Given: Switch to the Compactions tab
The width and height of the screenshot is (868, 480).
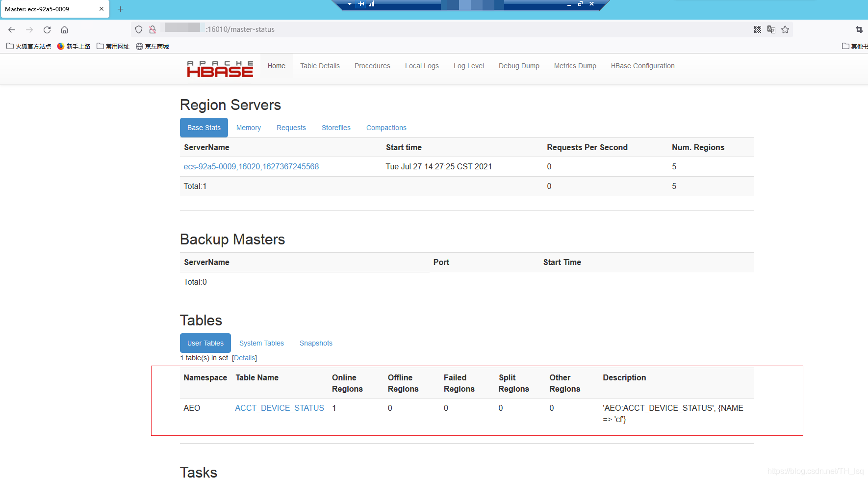Looking at the screenshot, I should [x=386, y=128].
